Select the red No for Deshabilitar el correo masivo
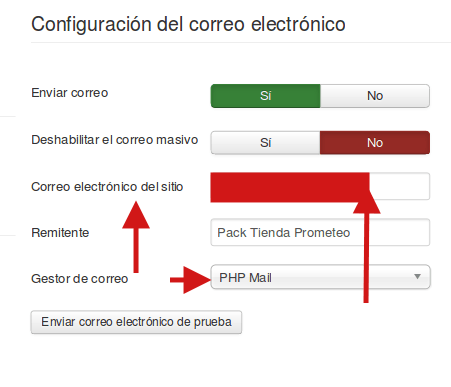Screen dimensions: 451x387 (x=375, y=143)
